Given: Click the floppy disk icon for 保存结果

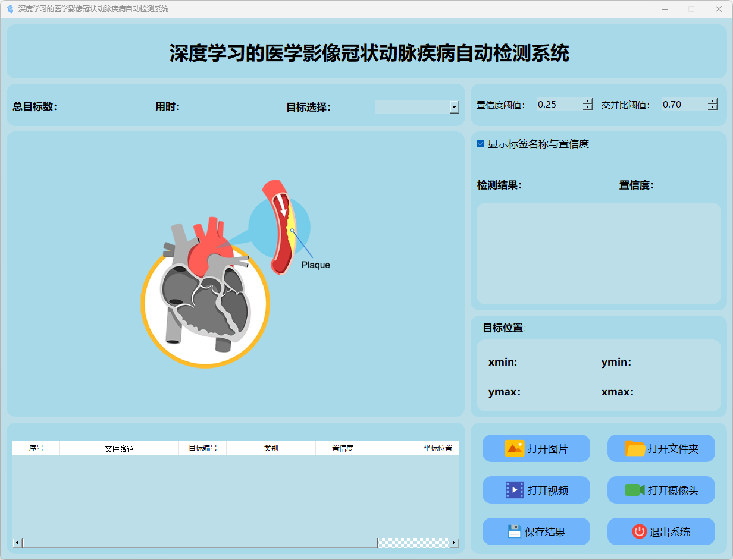Looking at the screenshot, I should click(x=514, y=531).
